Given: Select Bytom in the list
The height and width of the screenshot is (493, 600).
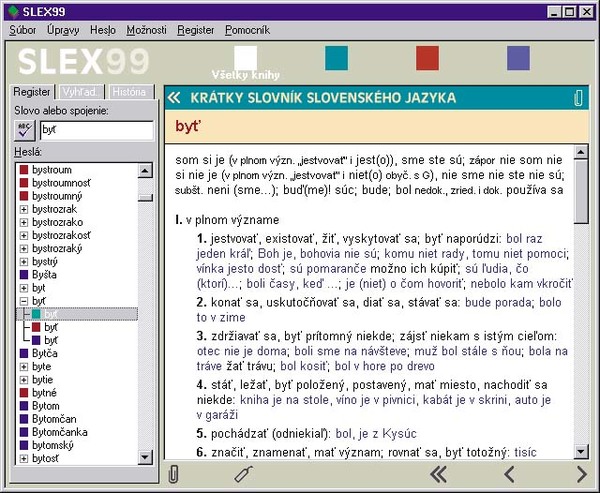Looking at the screenshot, I should [39, 406].
